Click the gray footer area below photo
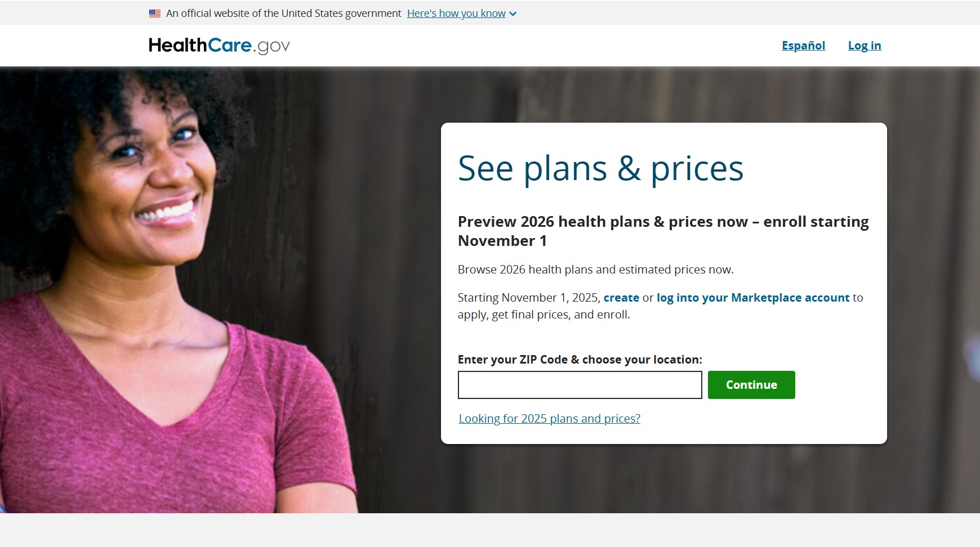The height and width of the screenshot is (547, 980). pyautogui.click(x=490, y=530)
